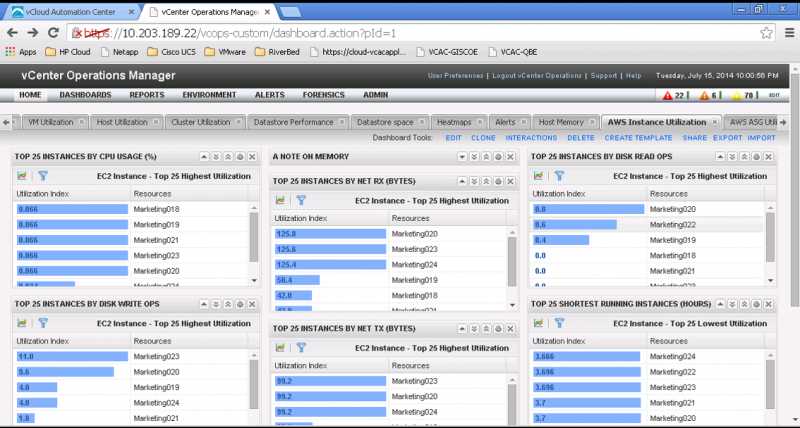The height and width of the screenshot is (428, 800).
Task: Click filter funnel in Net TX widget
Action: coord(301,348)
